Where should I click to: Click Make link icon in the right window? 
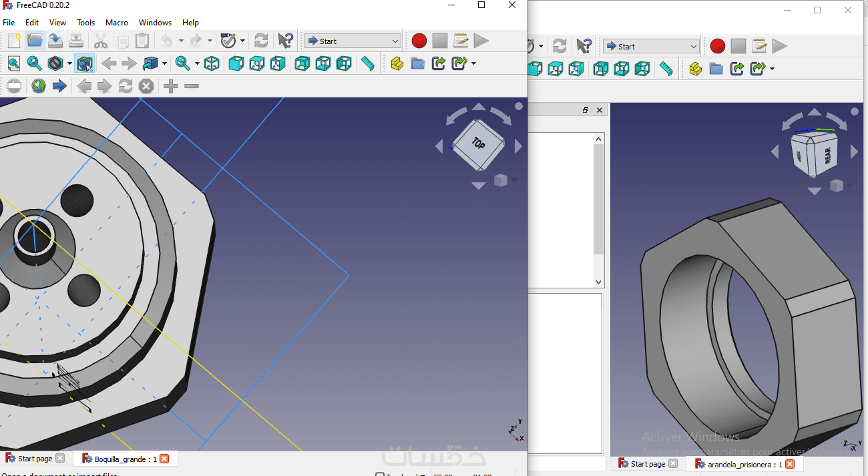point(737,69)
